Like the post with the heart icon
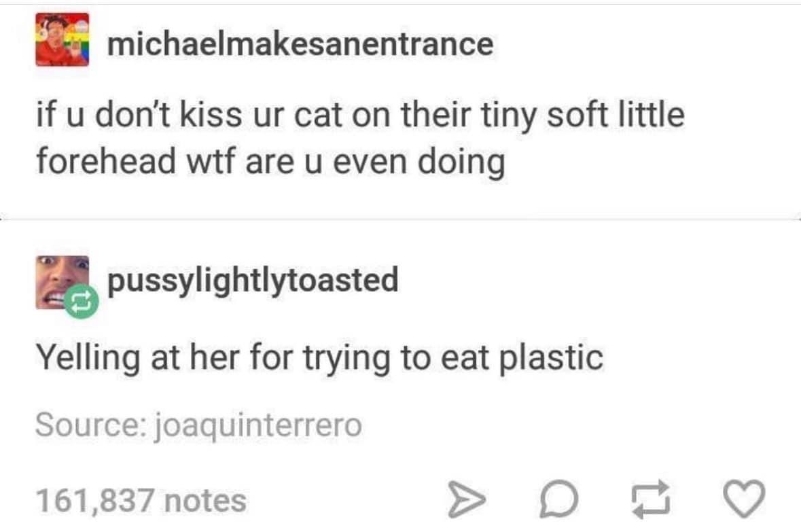 point(745,499)
